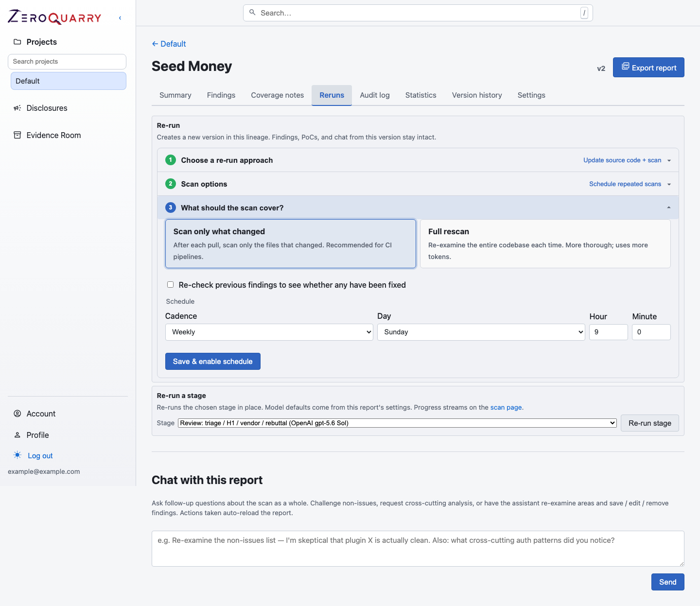The image size is (700, 606).
Task: Select the Scan only what changed option
Action: pos(291,243)
